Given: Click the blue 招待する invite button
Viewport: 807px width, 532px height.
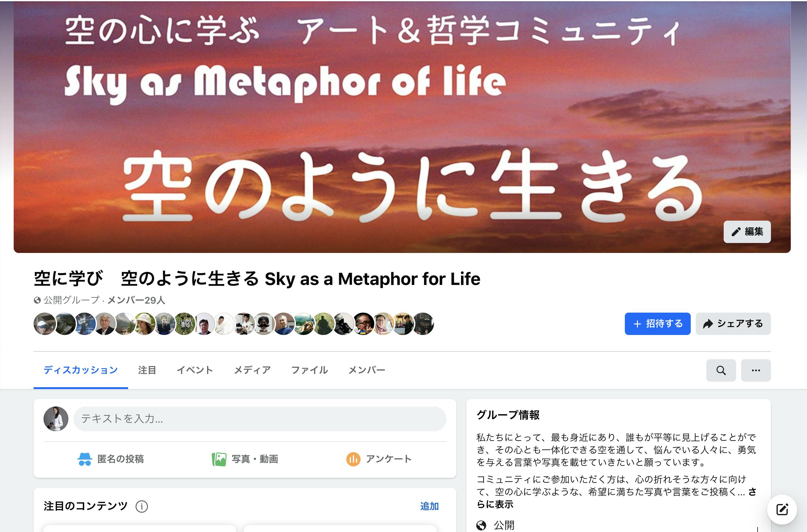Looking at the screenshot, I should (657, 324).
